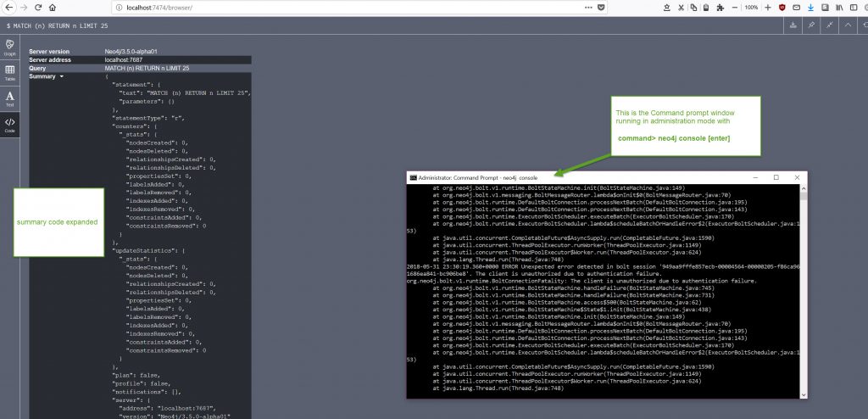The image size is (868, 419).
Task: Collapse the Summary section arrow
Action: point(61,76)
